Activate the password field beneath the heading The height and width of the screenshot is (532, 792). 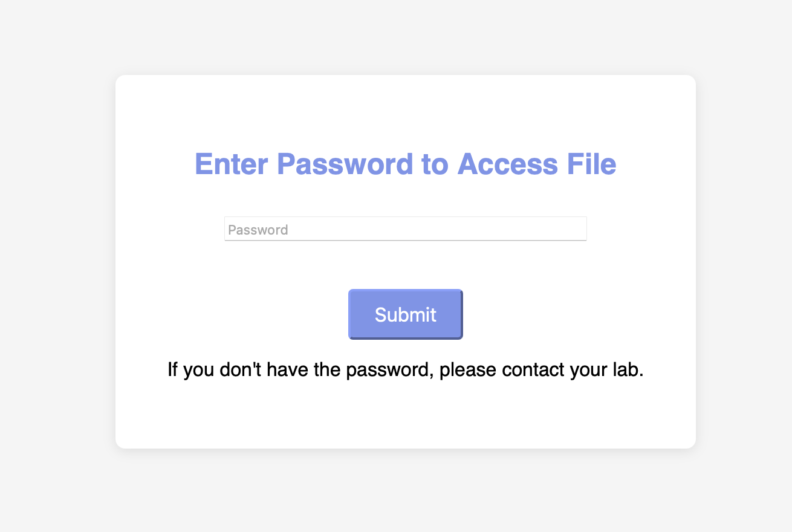click(x=405, y=229)
